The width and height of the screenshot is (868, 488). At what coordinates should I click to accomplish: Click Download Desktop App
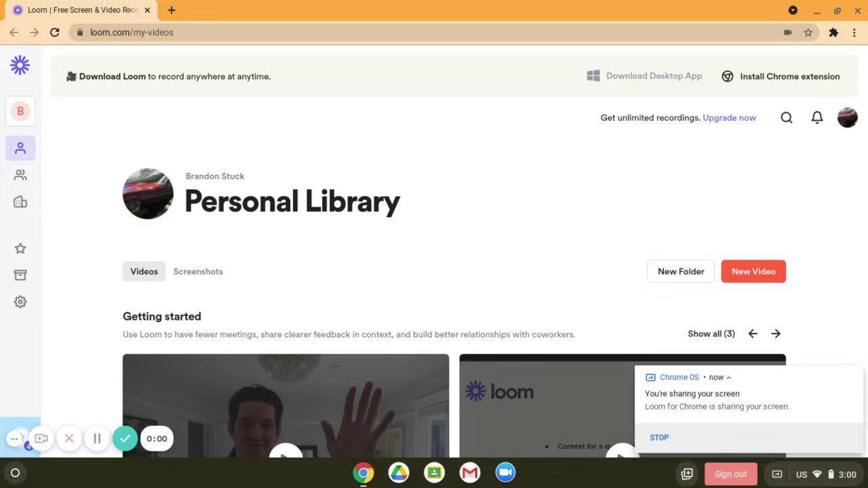pos(644,76)
